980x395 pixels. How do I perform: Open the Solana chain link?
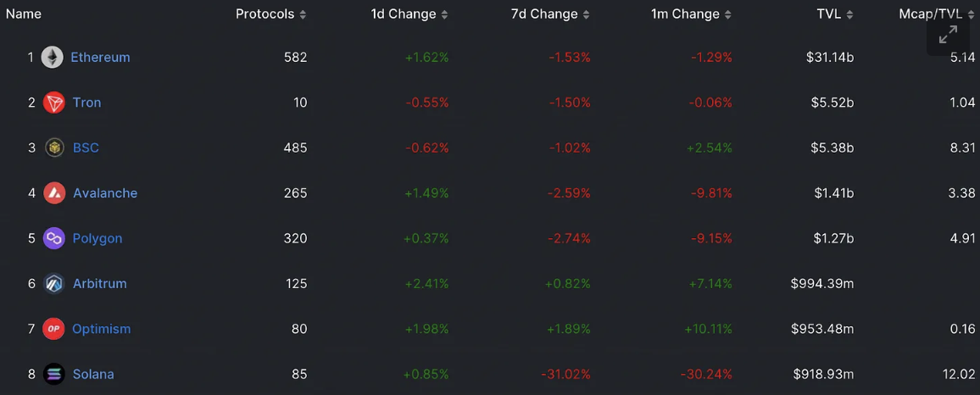[x=94, y=375]
